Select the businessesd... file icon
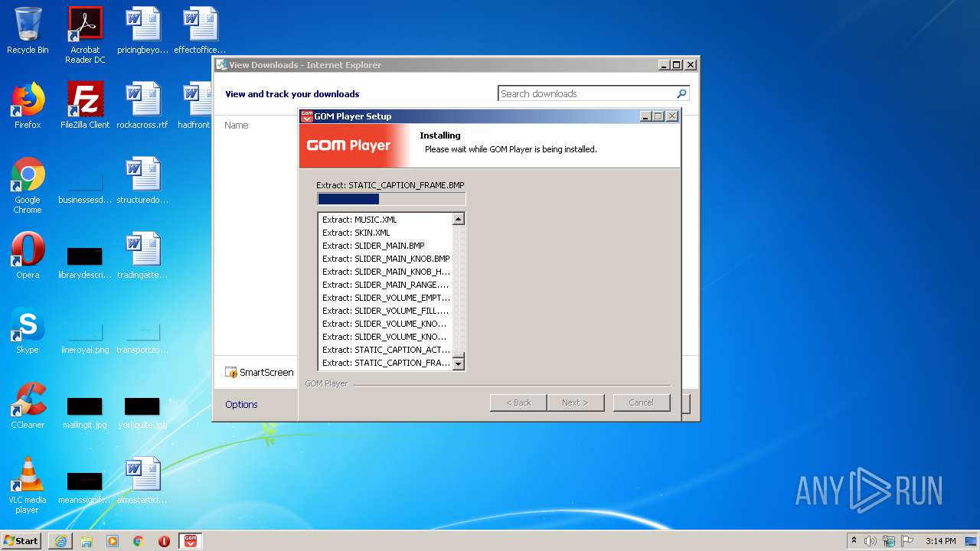 [x=85, y=187]
